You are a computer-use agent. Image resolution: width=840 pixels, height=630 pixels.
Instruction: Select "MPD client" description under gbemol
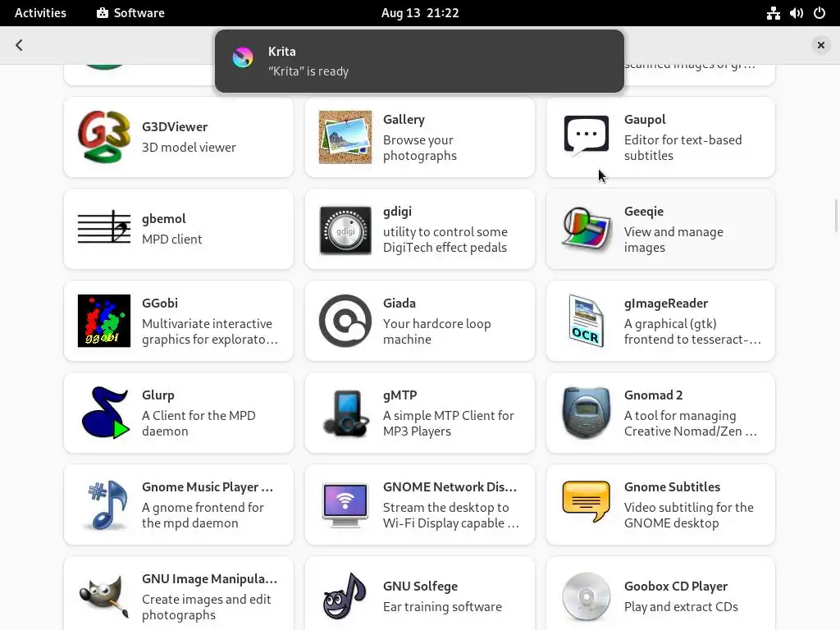pyautogui.click(x=172, y=240)
